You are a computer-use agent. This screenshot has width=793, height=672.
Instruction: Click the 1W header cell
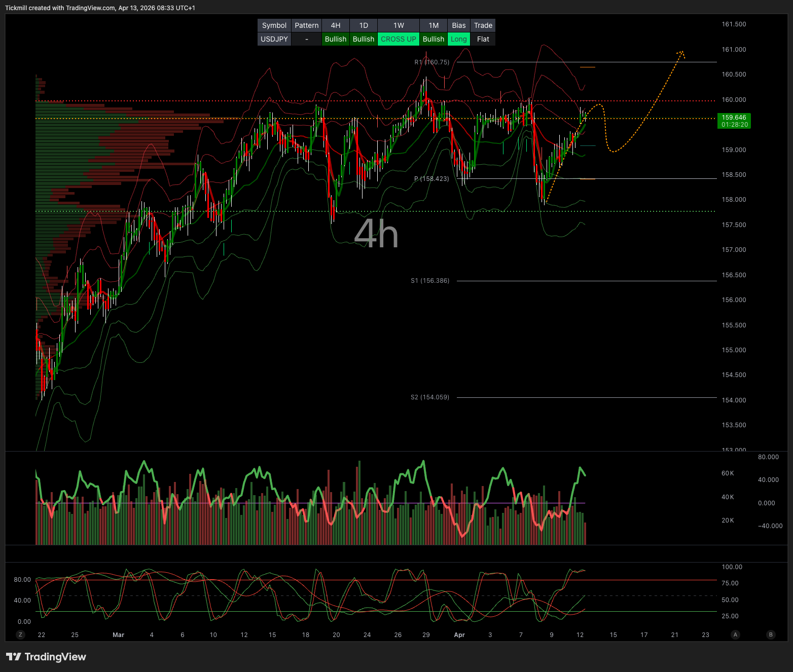tap(399, 25)
